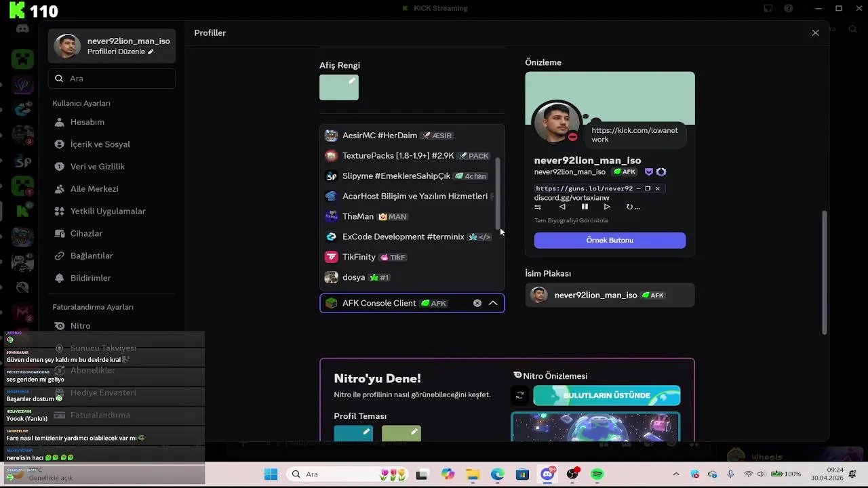This screenshot has height=488, width=868.
Task: Edit the green Profil Teması color
Action: point(401,434)
